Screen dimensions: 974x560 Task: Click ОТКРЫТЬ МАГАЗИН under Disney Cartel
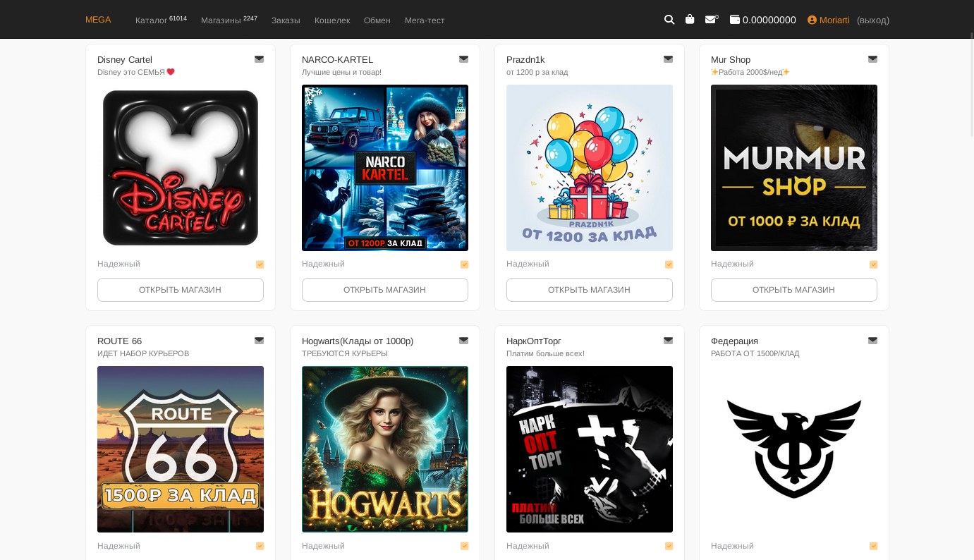click(x=181, y=290)
